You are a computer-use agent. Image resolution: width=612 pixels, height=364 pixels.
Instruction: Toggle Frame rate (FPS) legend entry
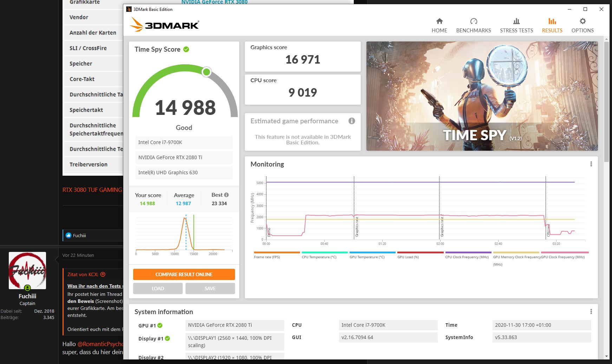tap(276, 255)
